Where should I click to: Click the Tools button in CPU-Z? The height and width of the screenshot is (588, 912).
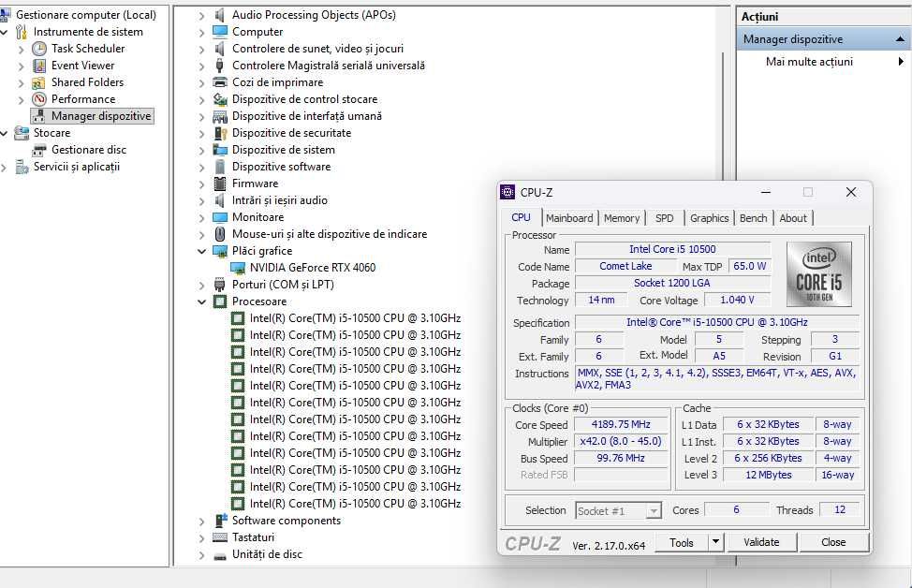[681, 542]
